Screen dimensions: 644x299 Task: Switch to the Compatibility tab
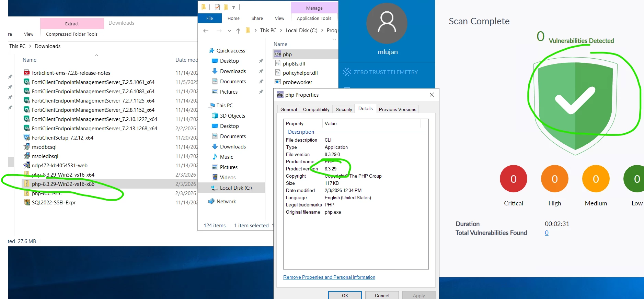(x=316, y=109)
